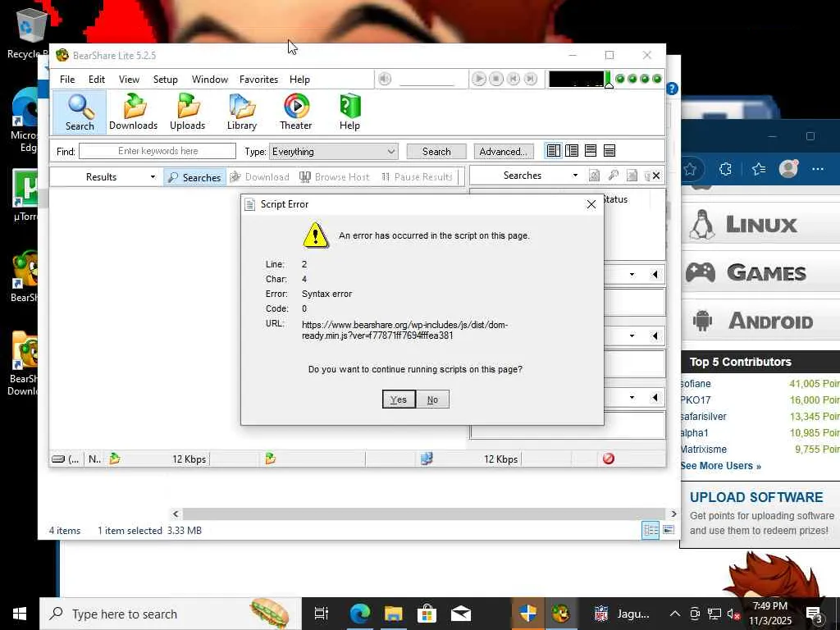The width and height of the screenshot is (840, 630).
Task: Focus the Find keywords input field
Action: (x=157, y=151)
